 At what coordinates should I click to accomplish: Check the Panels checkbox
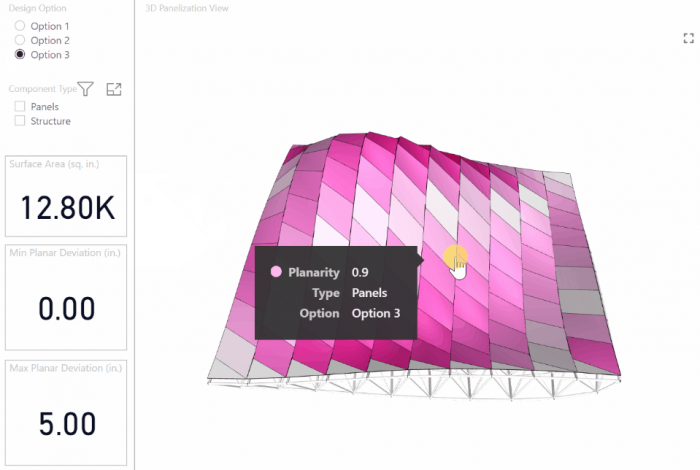pos(20,106)
